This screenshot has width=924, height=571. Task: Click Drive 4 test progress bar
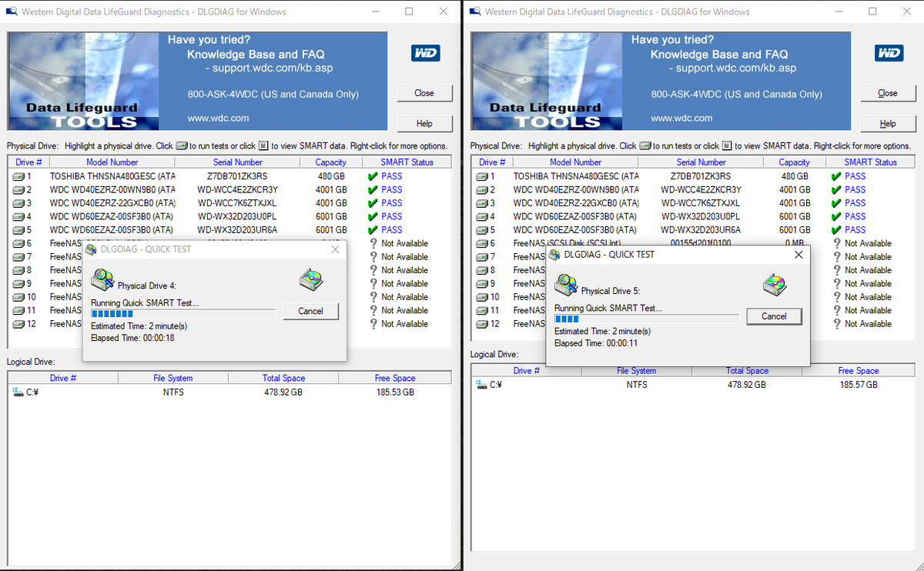[183, 313]
